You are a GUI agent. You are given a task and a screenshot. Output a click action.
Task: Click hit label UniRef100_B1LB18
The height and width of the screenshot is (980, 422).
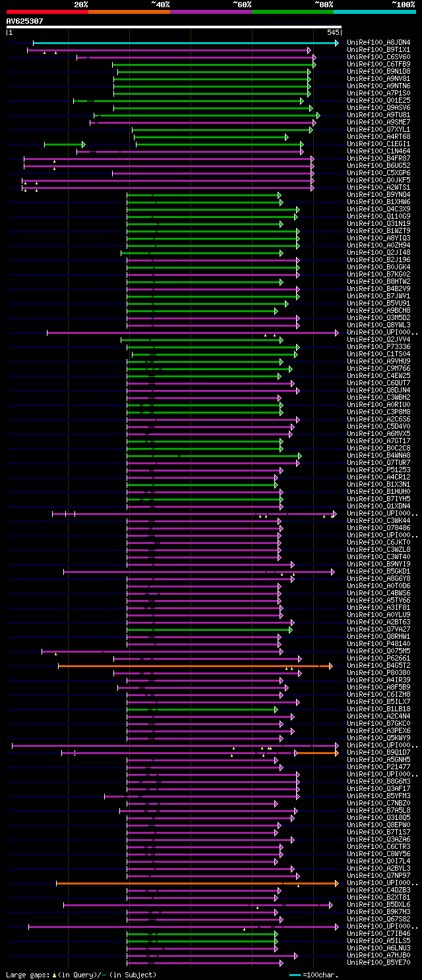(378, 709)
